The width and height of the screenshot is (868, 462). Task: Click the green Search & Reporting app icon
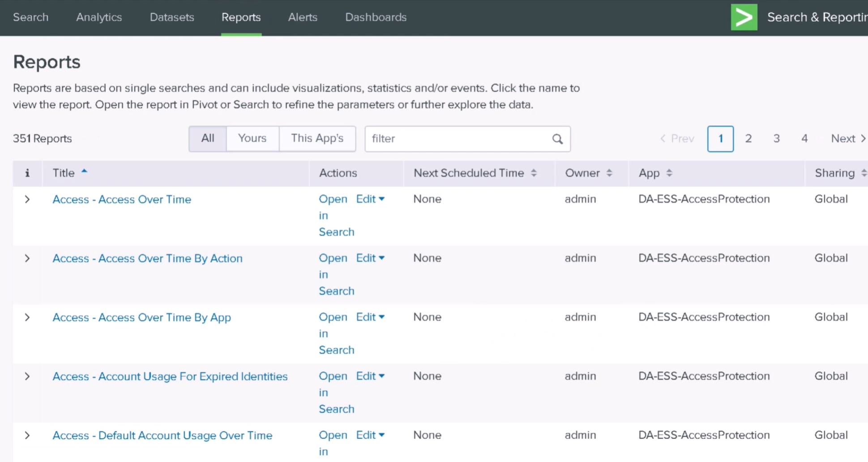[x=744, y=17]
